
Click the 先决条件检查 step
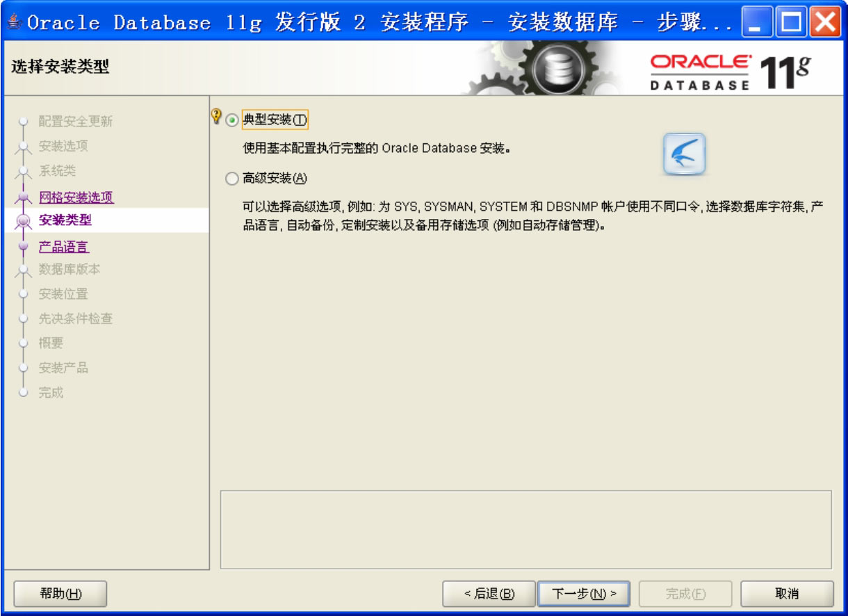point(75,318)
